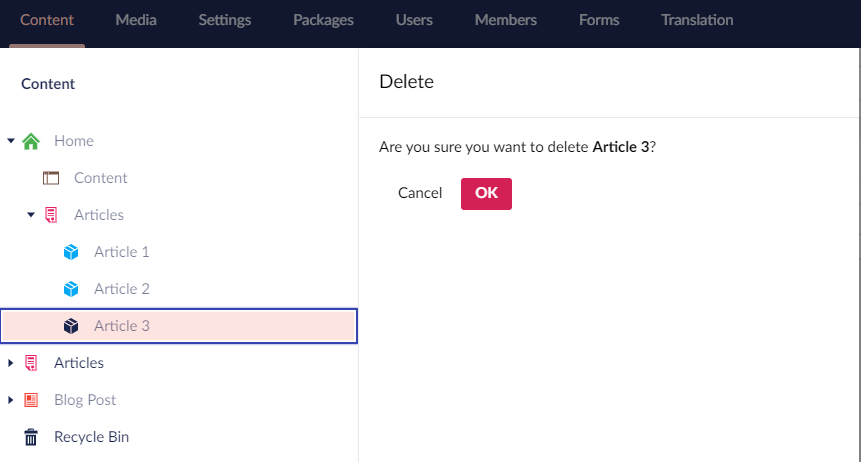Select the Content child node label
Image resolution: width=861 pixels, height=462 pixels.
pyautogui.click(x=100, y=178)
